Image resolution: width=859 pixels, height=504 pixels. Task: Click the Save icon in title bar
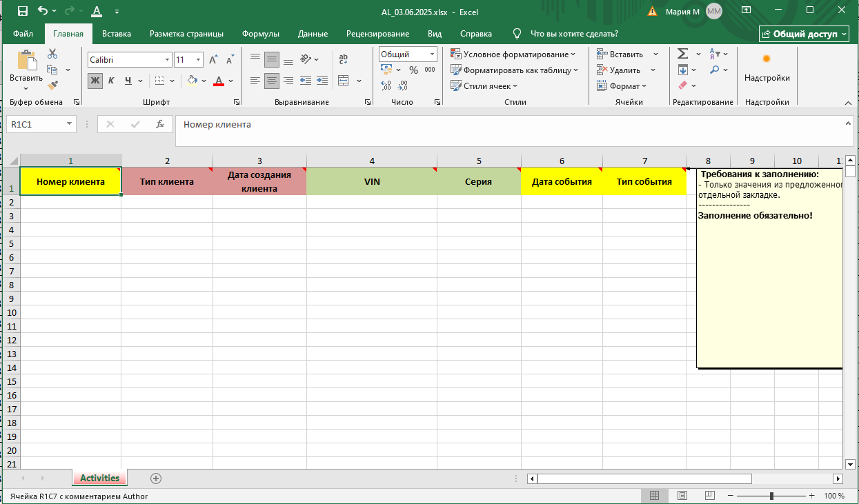(x=23, y=11)
